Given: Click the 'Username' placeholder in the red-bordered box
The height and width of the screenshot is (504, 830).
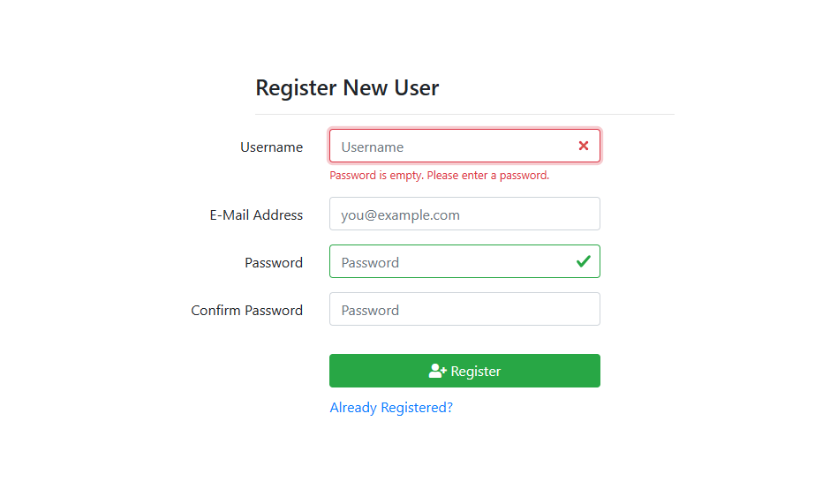Looking at the screenshot, I should click(x=372, y=147).
